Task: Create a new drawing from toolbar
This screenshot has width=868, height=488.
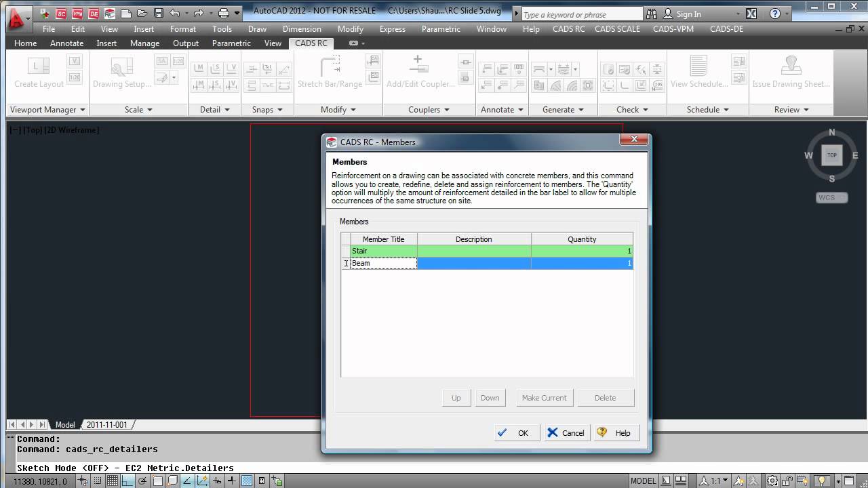Action: pos(126,13)
